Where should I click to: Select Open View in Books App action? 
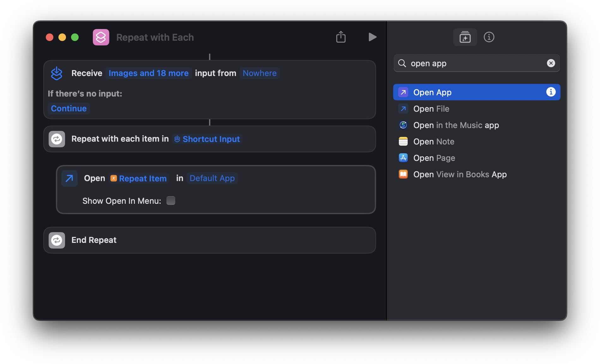(x=477, y=174)
